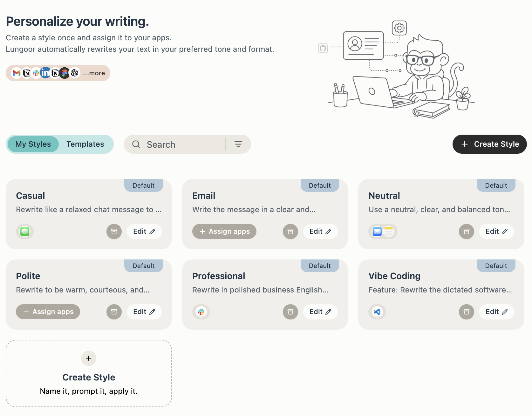Screen dimensions: 532x416
Task: Edit the Neutral style
Action: click(x=497, y=231)
